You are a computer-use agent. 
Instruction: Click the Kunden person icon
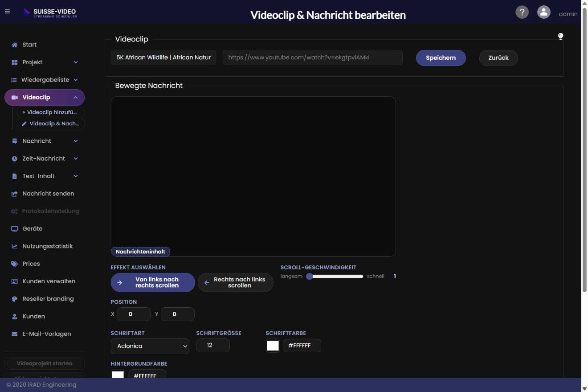point(14,317)
